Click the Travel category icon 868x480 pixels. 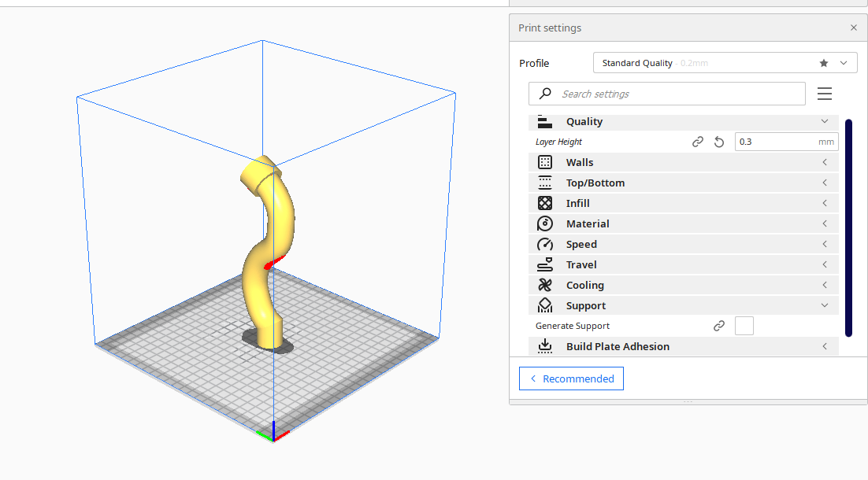545,265
